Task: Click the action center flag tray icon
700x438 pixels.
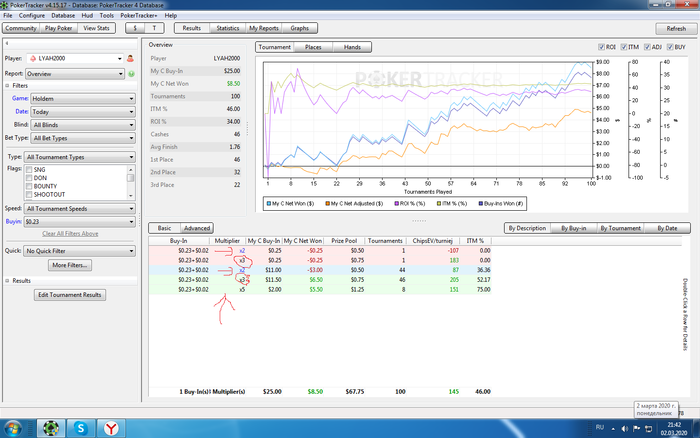Action: pos(636,429)
